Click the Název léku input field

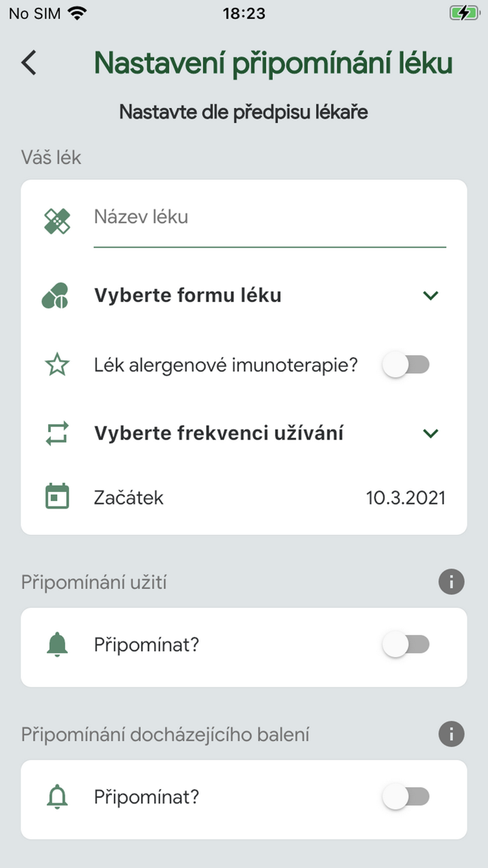click(x=270, y=217)
